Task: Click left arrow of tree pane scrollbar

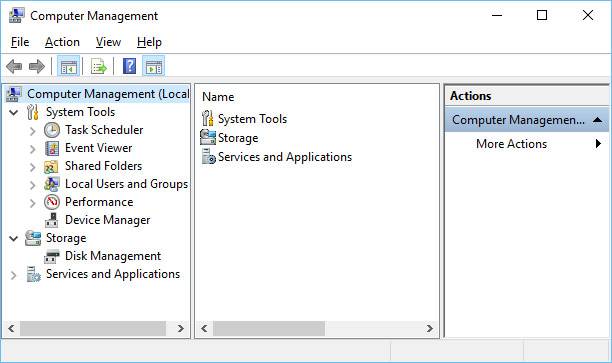Action: click(x=11, y=328)
